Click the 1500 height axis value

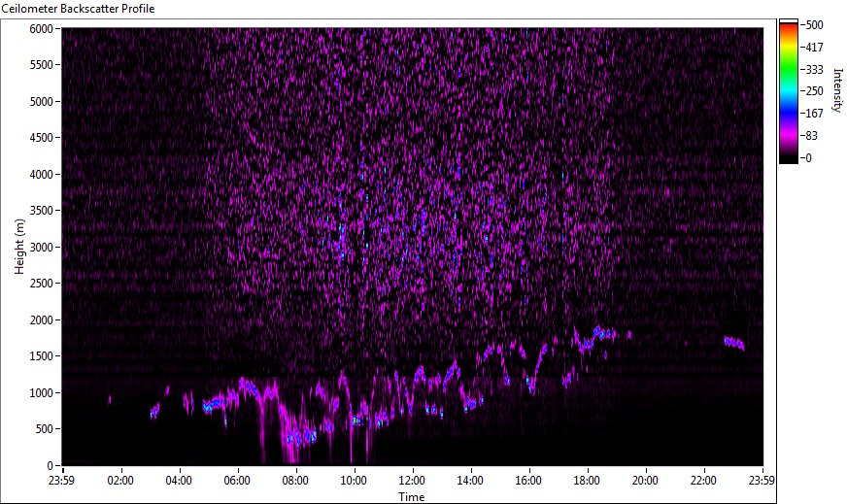41,356
